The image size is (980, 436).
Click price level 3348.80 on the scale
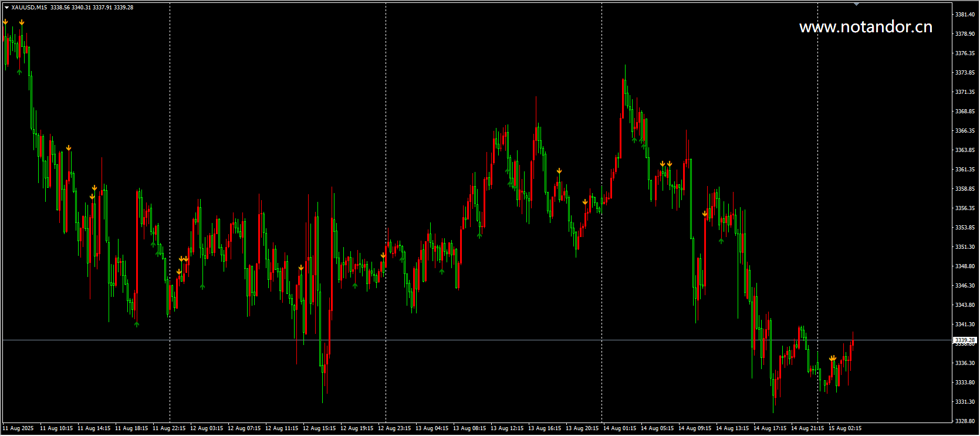[x=965, y=266]
